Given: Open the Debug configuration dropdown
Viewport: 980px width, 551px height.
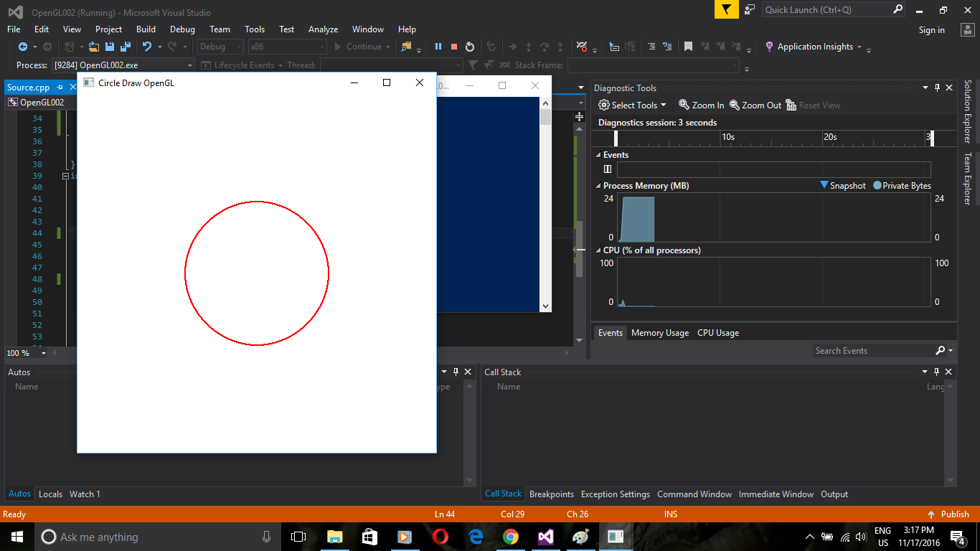Looking at the screenshot, I should pos(220,47).
